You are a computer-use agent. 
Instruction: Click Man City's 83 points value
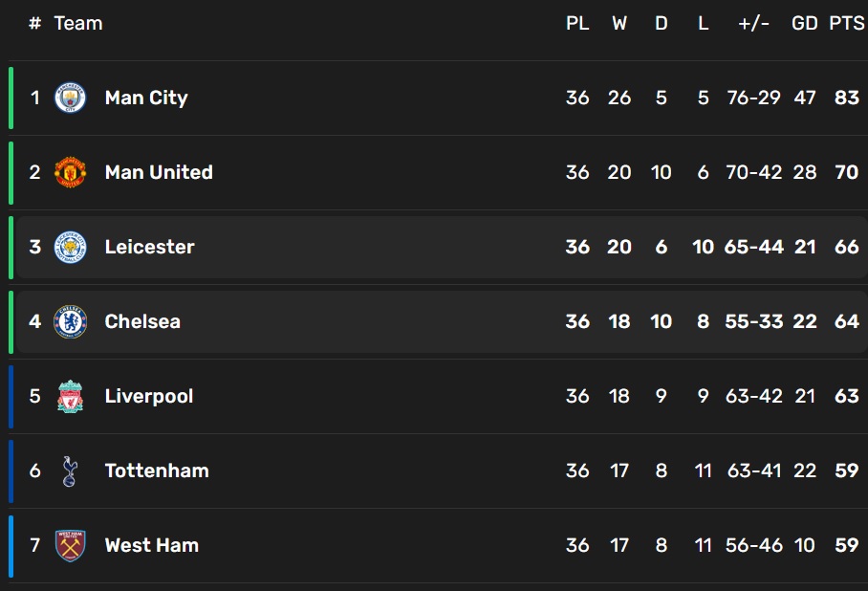[846, 98]
